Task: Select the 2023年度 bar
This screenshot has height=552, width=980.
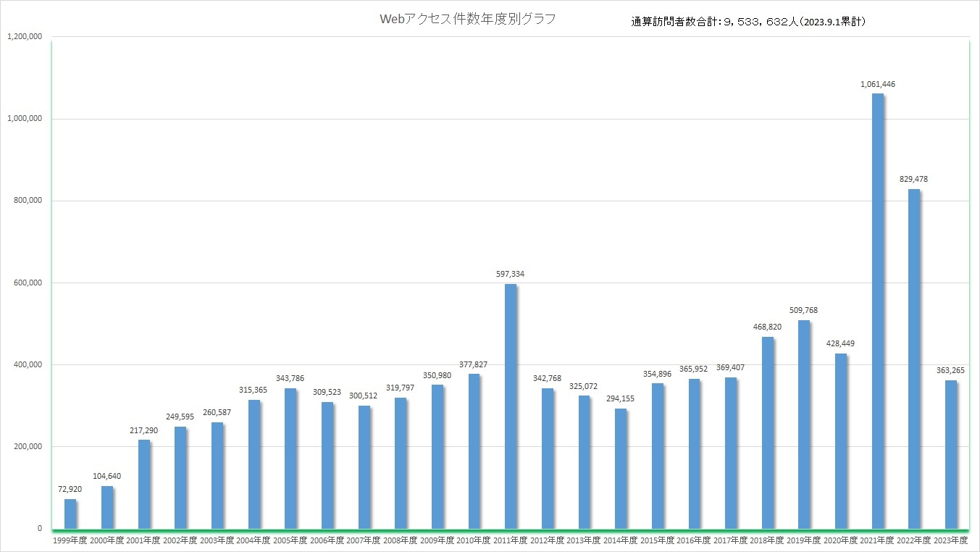Action: [x=950, y=454]
